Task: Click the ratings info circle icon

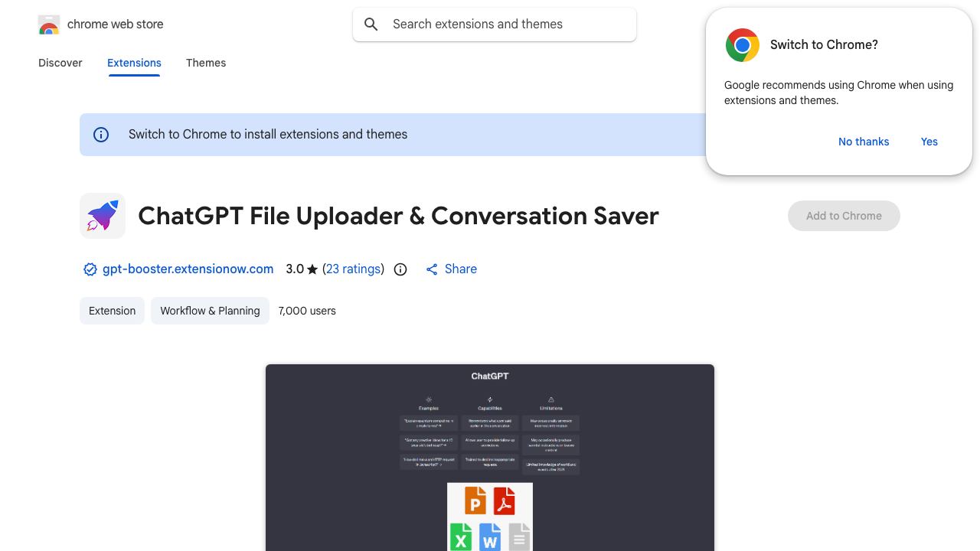Action: [x=400, y=269]
